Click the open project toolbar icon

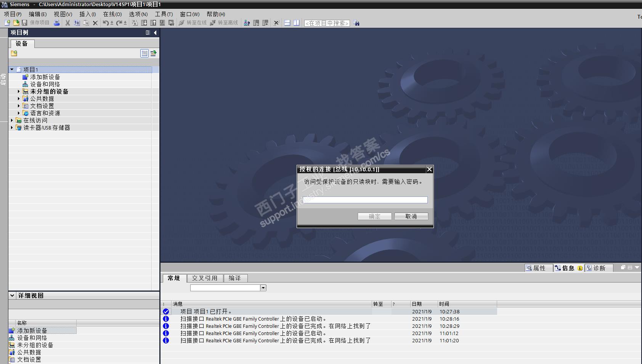click(16, 23)
